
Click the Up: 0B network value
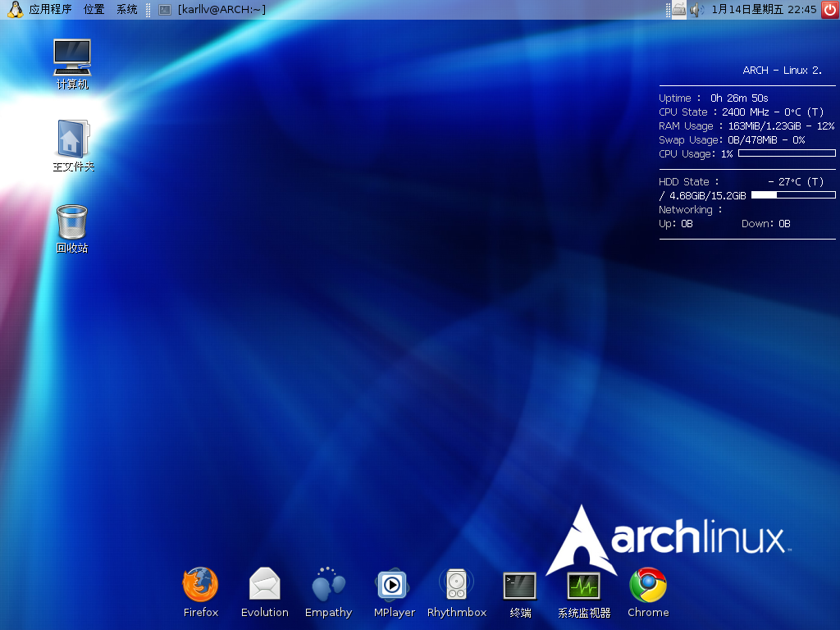(x=676, y=223)
